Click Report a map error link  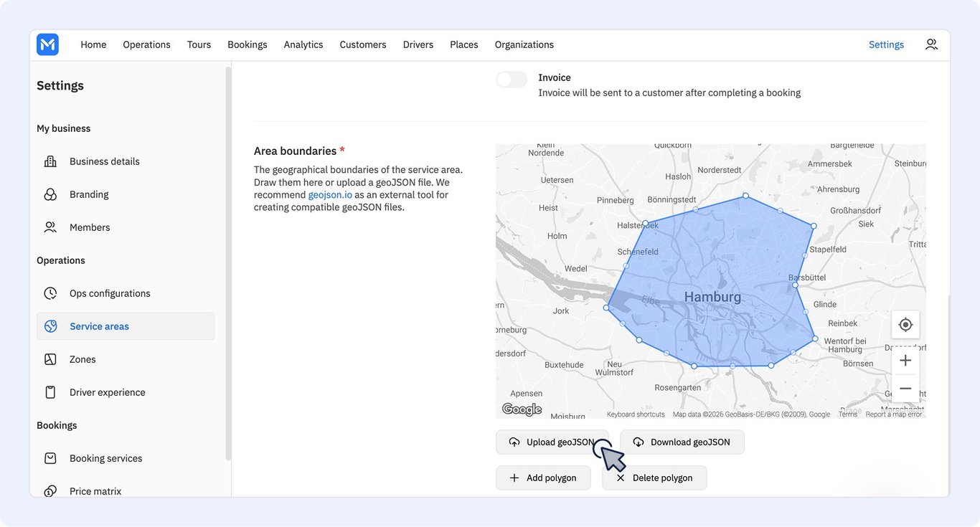click(x=894, y=414)
